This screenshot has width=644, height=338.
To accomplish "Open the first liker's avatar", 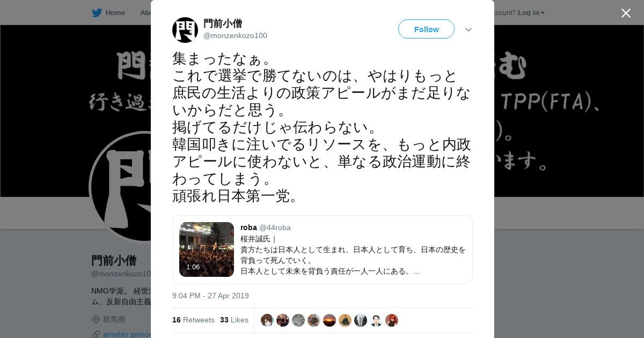I will [267, 320].
